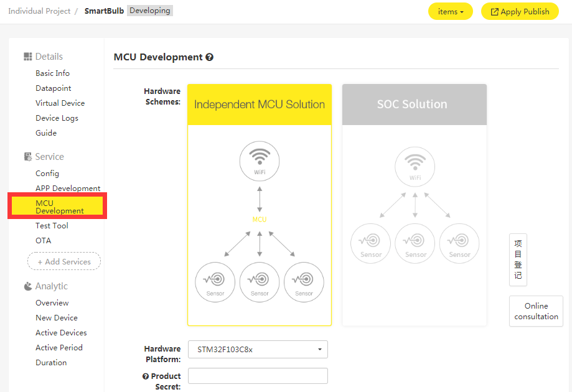Open the Hardware Platform dropdown
The image size is (572, 392).
(x=257, y=349)
